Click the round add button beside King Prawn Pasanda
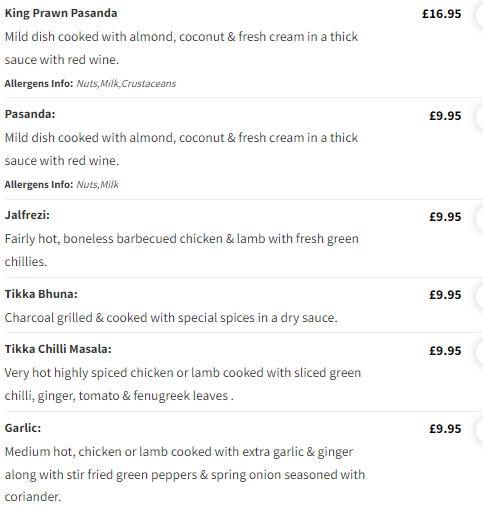 [480, 14]
